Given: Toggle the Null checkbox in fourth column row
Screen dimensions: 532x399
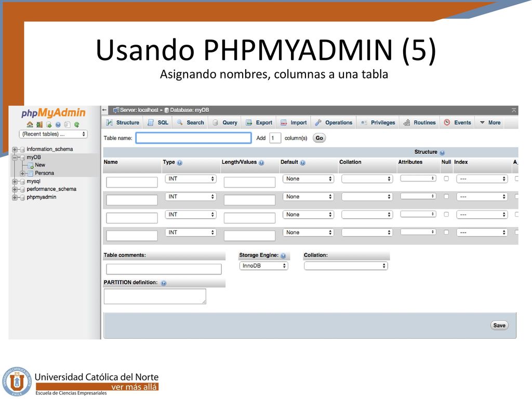Looking at the screenshot, I should [446, 232].
